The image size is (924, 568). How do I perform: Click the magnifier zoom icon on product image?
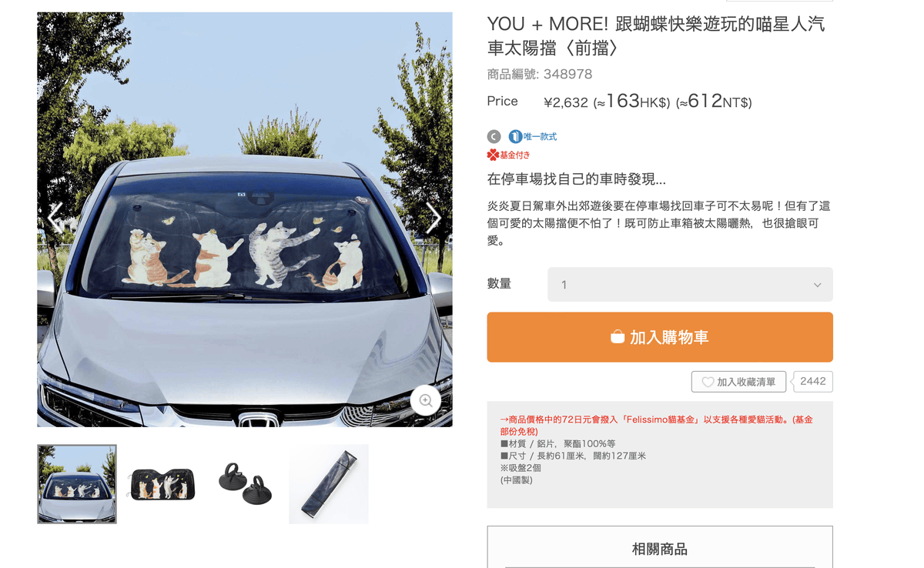[425, 400]
